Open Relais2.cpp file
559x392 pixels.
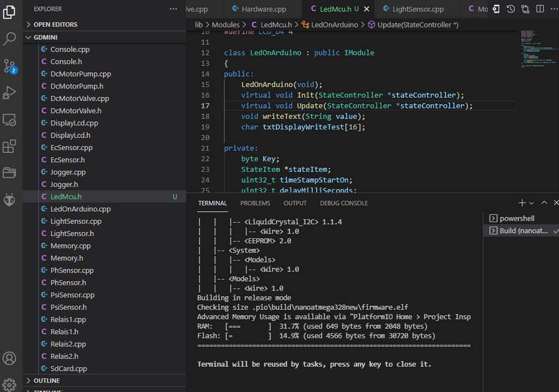pos(105,344)
